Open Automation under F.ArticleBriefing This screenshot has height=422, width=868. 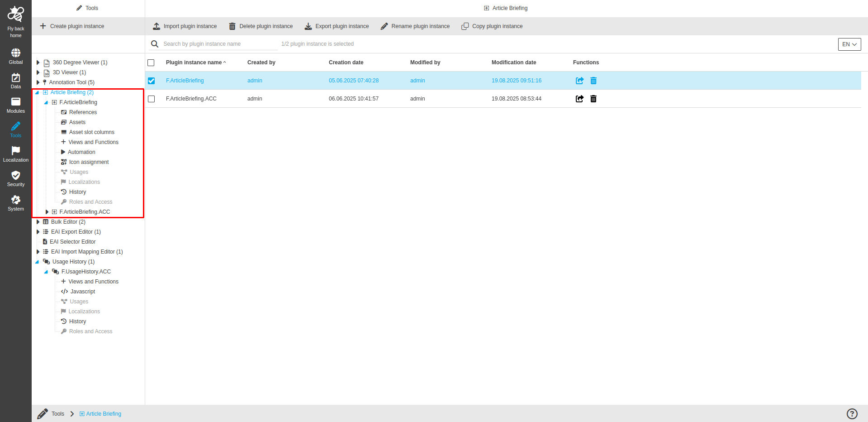(81, 152)
